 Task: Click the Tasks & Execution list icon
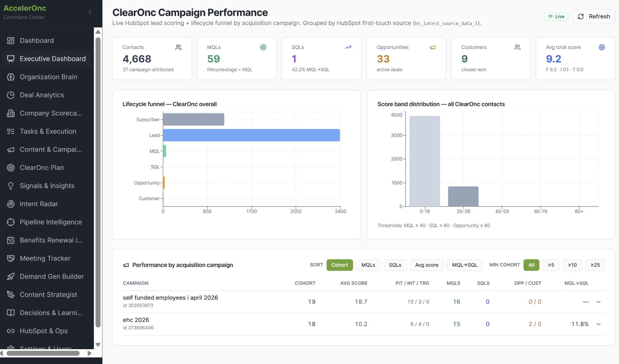(11, 131)
